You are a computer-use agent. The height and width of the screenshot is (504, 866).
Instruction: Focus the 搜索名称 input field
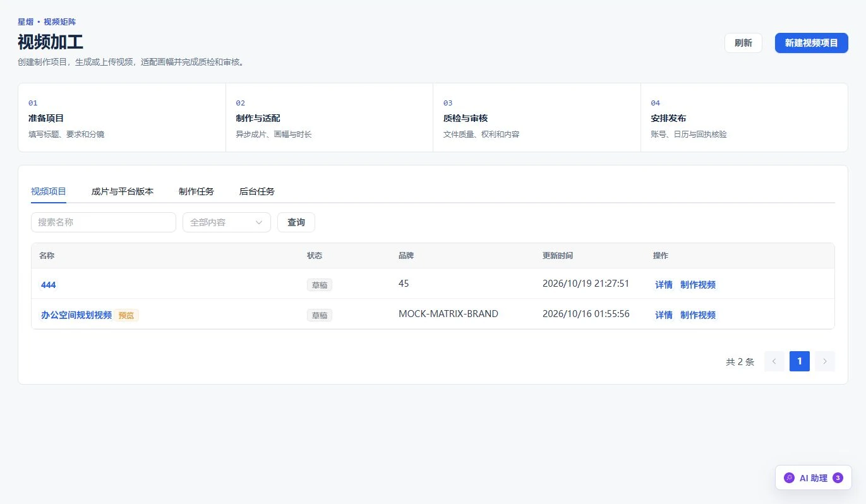coord(104,222)
